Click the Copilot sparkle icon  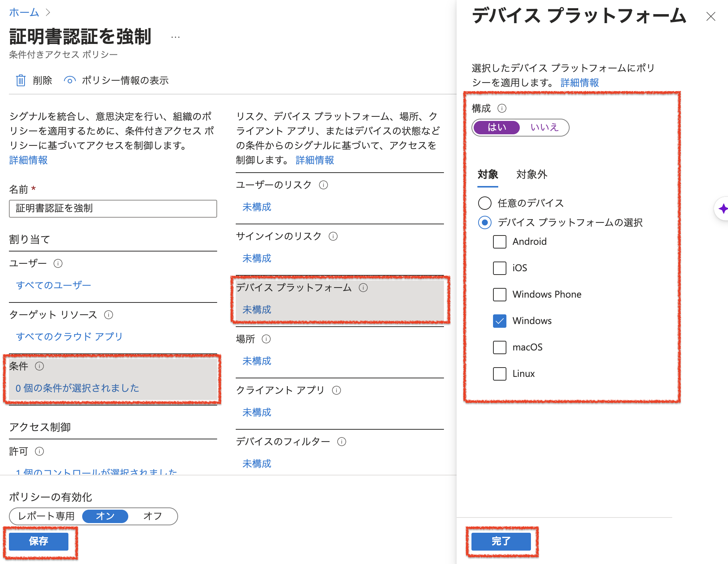click(x=723, y=209)
